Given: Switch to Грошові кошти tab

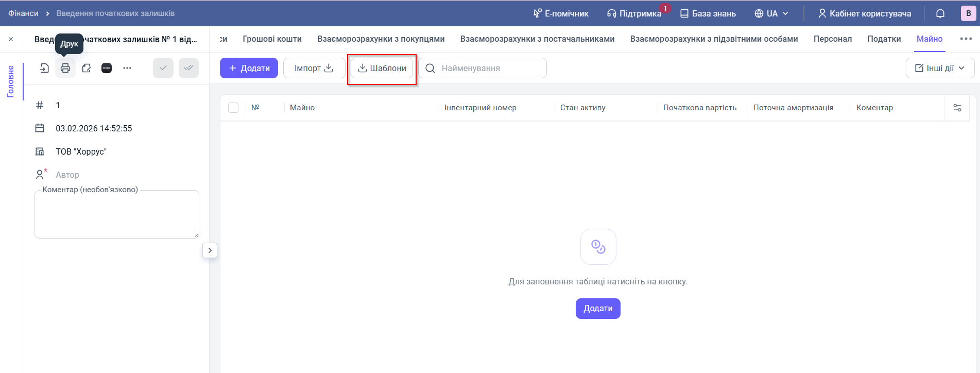Looking at the screenshot, I should tap(272, 39).
